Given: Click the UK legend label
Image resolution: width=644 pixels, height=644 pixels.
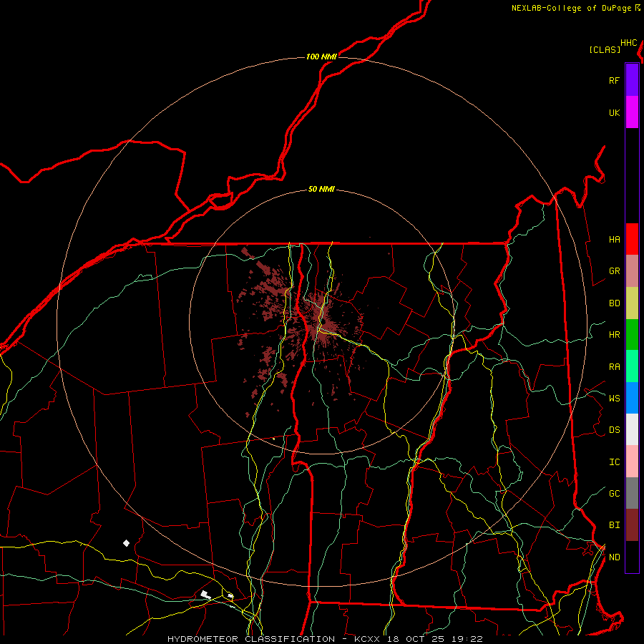Looking at the screenshot, I should tap(614, 112).
